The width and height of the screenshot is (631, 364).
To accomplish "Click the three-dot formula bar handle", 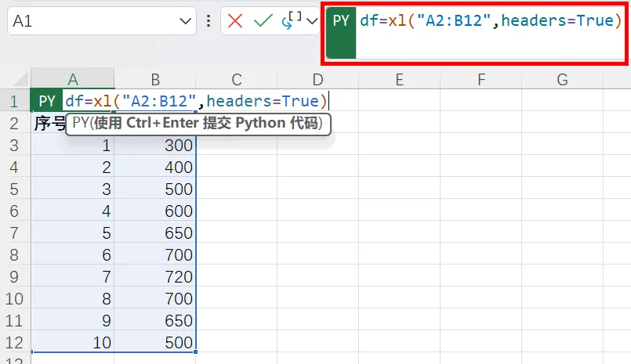I will [209, 21].
